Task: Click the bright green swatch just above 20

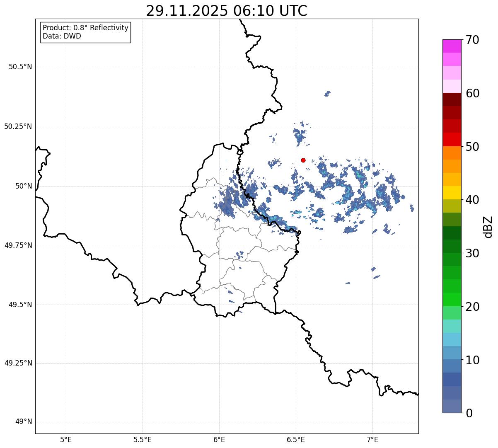Action: [x=452, y=300]
